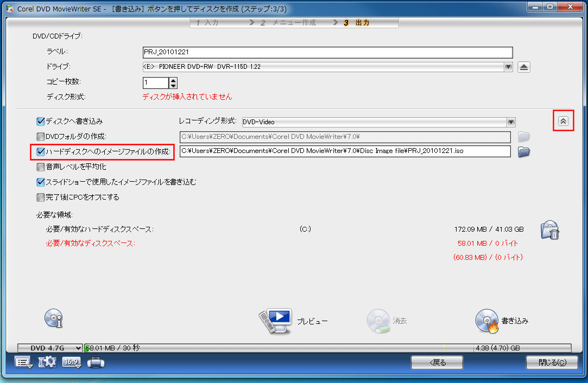Click the DVD folder path field
Image resolution: width=588 pixels, height=383 pixels.
(345, 137)
